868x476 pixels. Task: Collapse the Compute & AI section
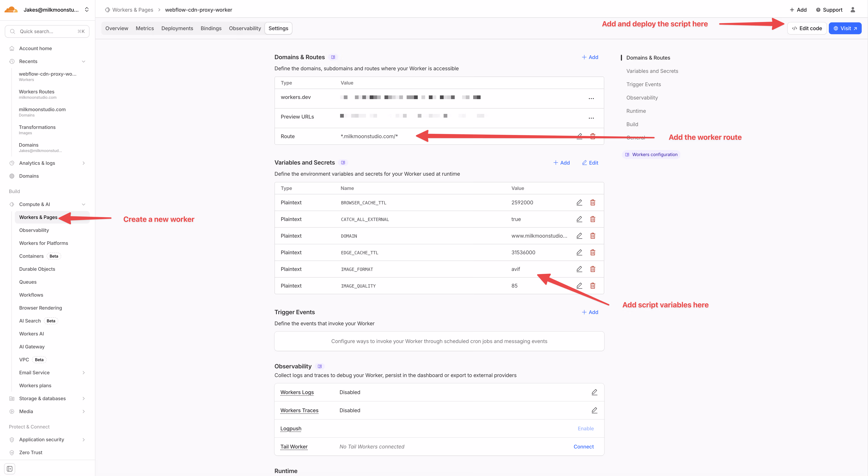point(84,204)
